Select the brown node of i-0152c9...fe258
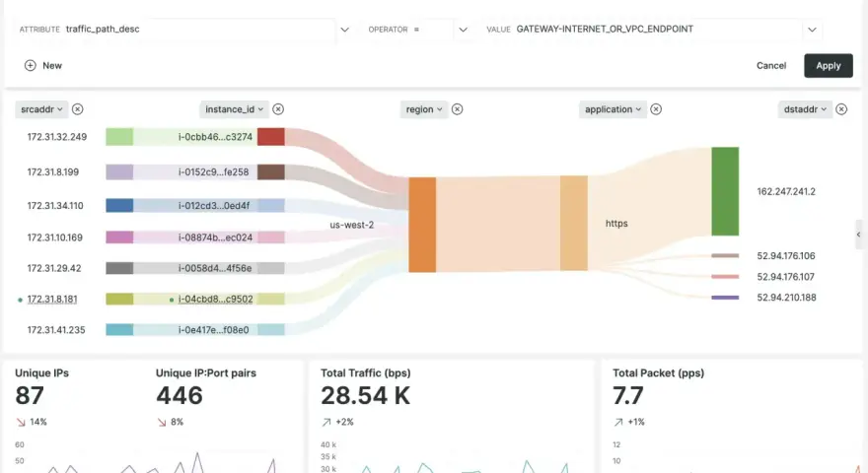Image resolution: width=868 pixels, height=473 pixels. (x=271, y=172)
